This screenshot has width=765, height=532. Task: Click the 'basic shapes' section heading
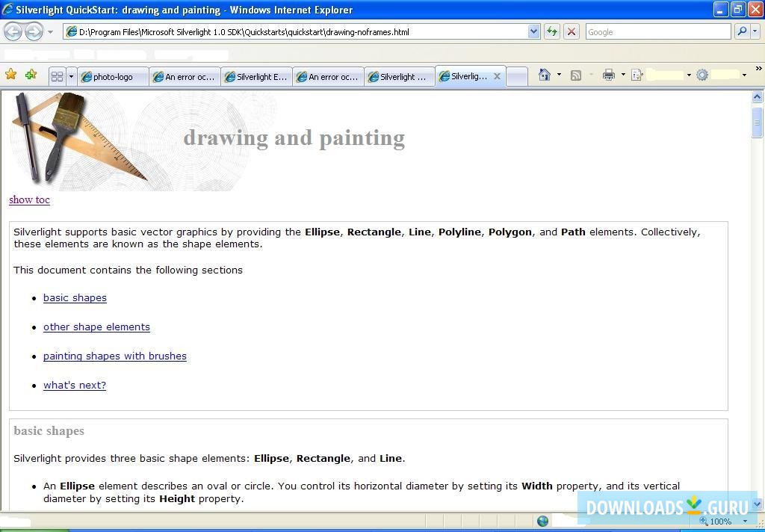pyautogui.click(x=49, y=431)
